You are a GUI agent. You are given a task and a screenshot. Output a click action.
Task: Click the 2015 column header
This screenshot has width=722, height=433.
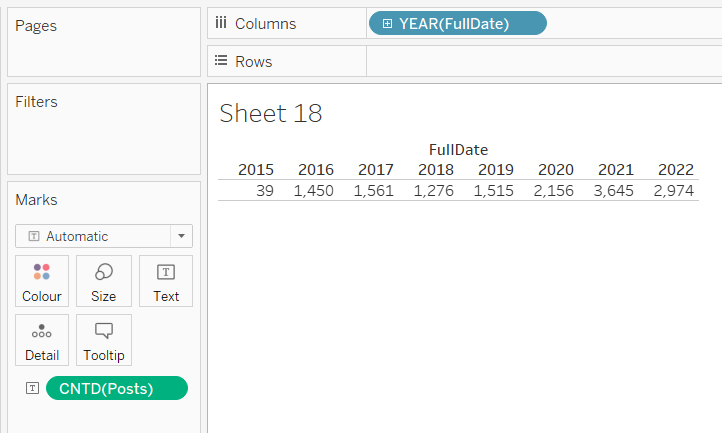point(256,170)
